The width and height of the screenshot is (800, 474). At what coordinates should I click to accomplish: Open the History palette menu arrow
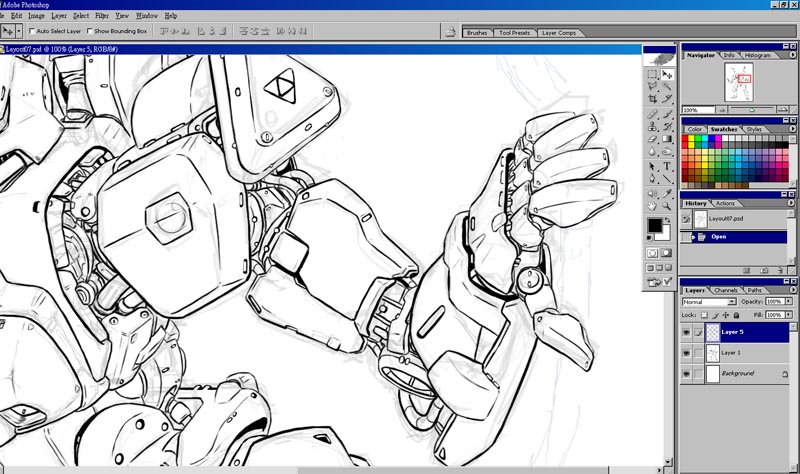791,203
